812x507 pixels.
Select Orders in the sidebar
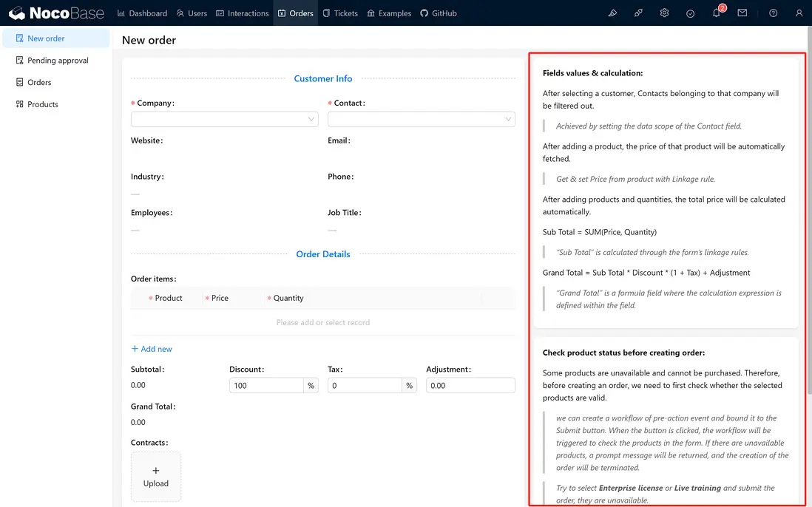[56, 82]
